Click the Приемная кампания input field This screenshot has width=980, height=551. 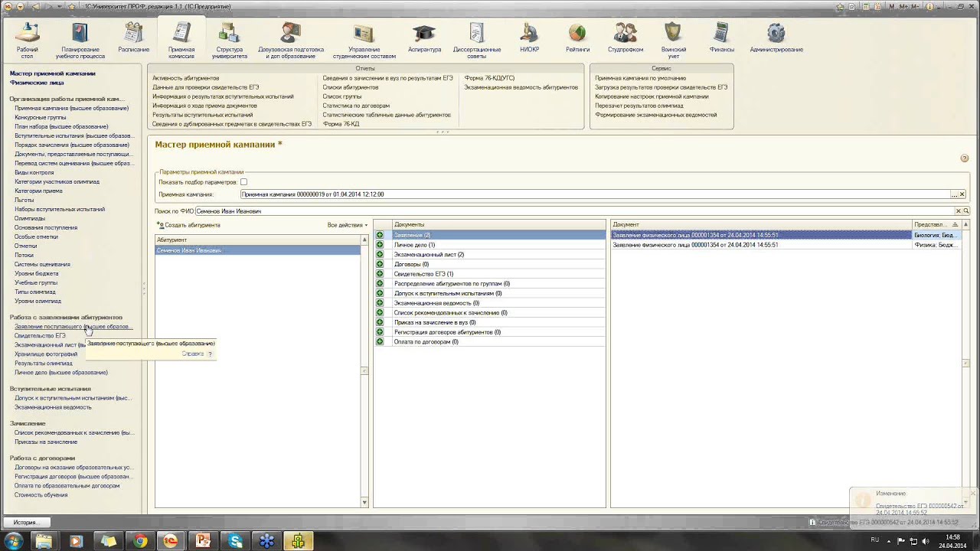[x=595, y=194]
